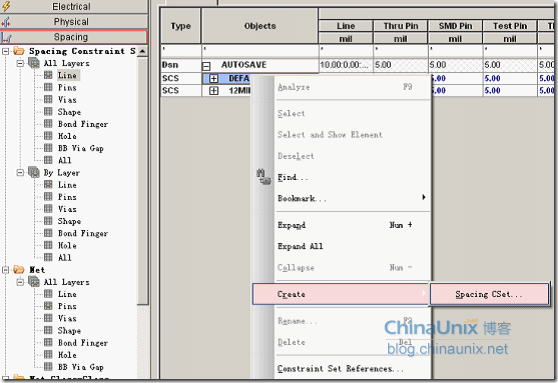The height and width of the screenshot is (383, 558).
Task: Open Shape worksheet under By Layer
Action: [69, 221]
